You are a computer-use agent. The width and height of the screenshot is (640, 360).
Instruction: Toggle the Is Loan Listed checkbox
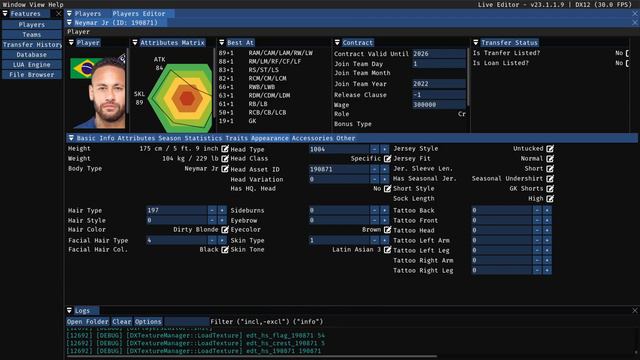click(627, 63)
